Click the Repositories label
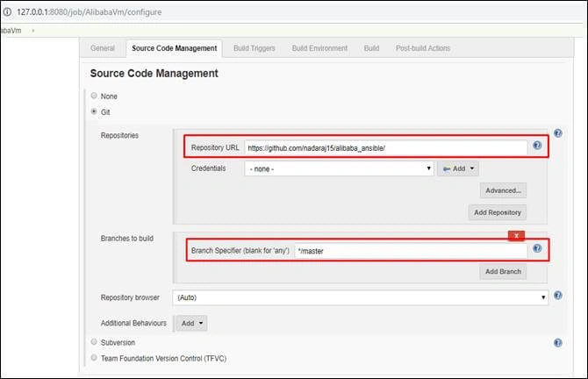This screenshot has width=588, height=379. tap(119, 135)
